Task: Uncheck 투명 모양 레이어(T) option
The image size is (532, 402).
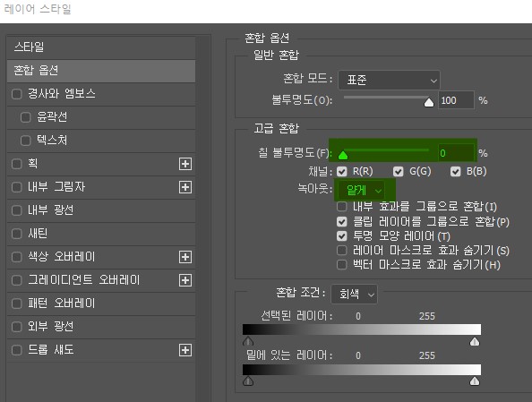Action: tap(342, 235)
